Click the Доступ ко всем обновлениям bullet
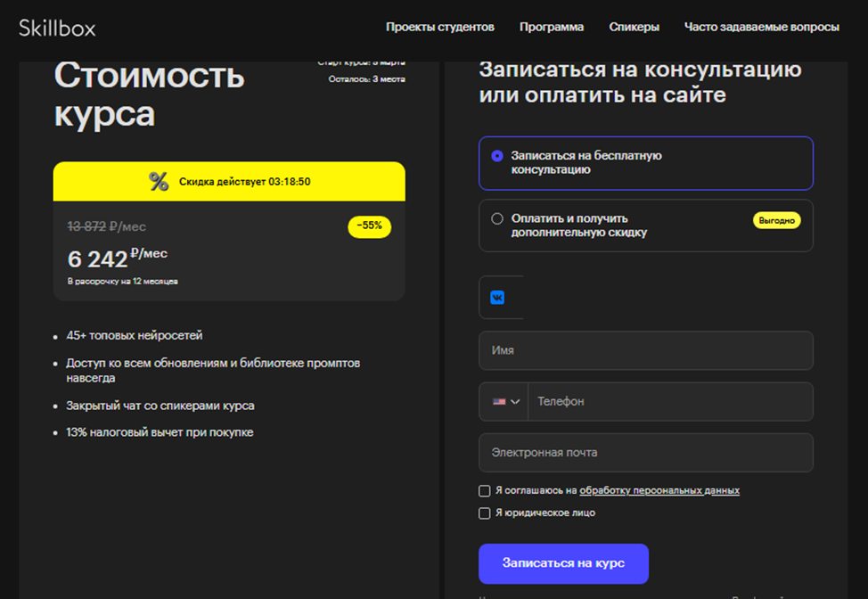The width and height of the screenshot is (868, 599). (x=213, y=370)
